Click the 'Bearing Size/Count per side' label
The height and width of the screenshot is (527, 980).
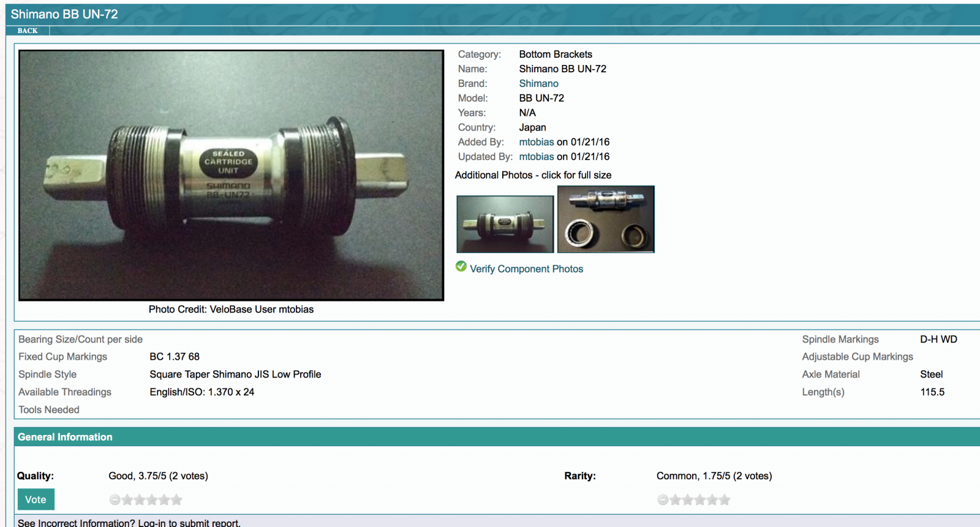pyautogui.click(x=80, y=339)
